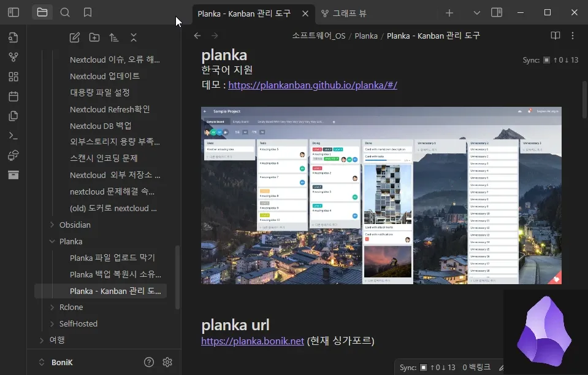Open the planka.bonik.net URL
Image resolution: width=588 pixels, height=375 pixels.
coord(252,340)
